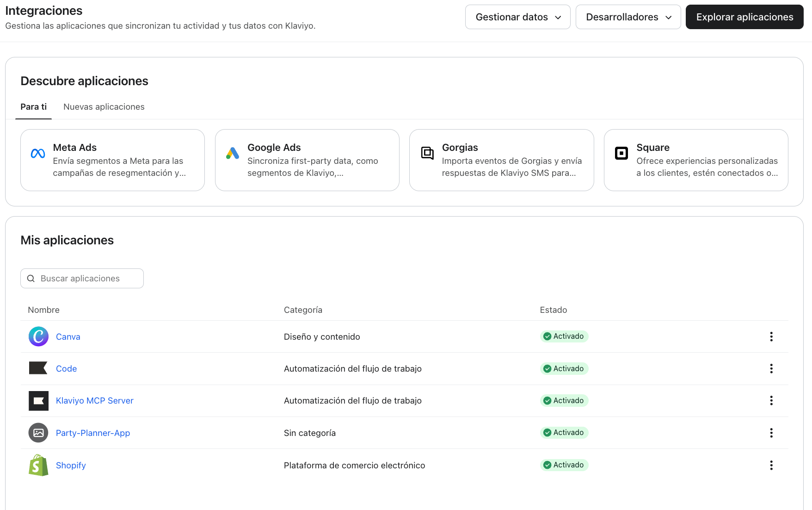The height and width of the screenshot is (510, 812).
Task: Click the Google Ads logo icon
Action: pyautogui.click(x=233, y=153)
